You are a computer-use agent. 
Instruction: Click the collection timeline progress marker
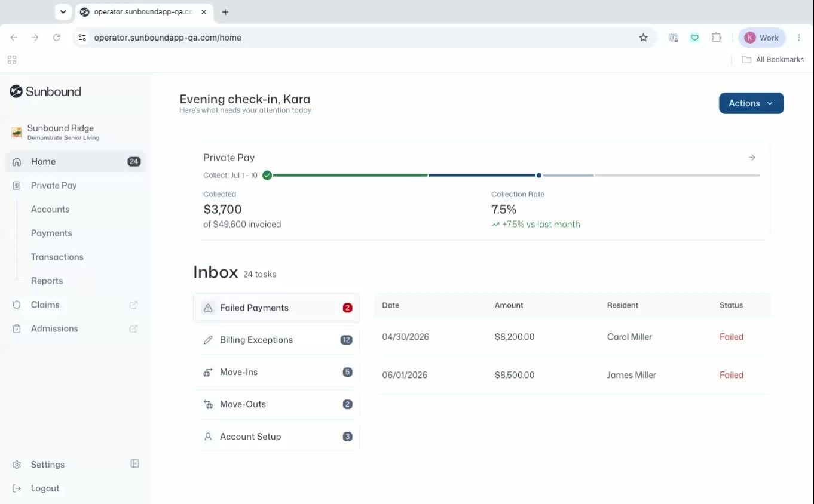pos(539,176)
